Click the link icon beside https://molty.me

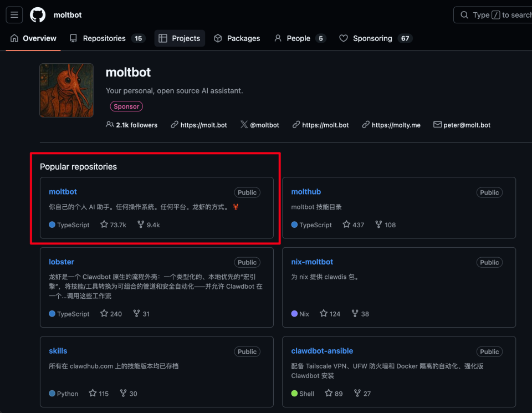(365, 125)
